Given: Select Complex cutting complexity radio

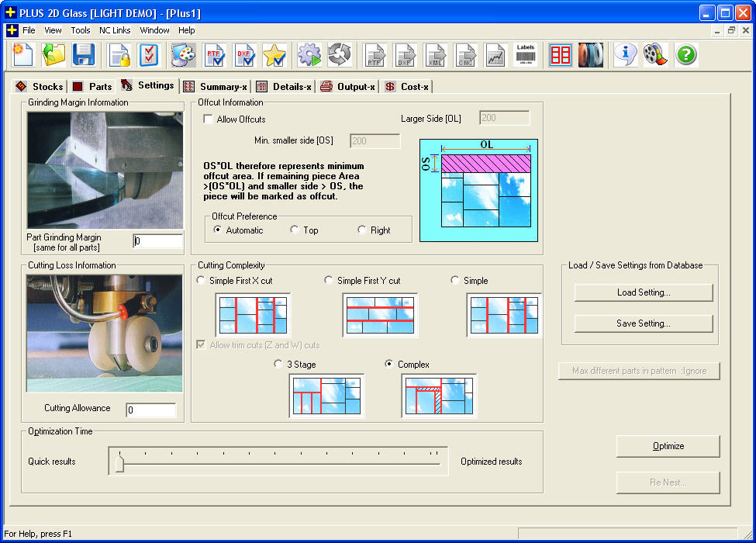Looking at the screenshot, I should (x=388, y=364).
